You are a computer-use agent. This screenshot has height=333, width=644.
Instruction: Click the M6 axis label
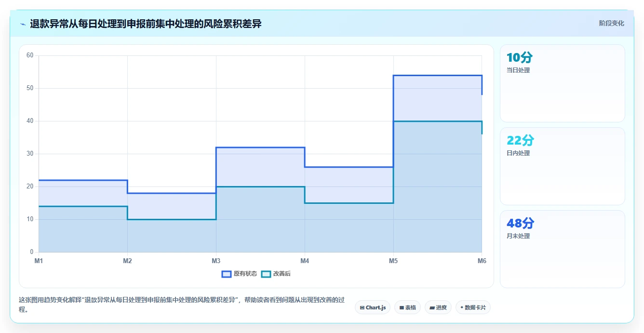[482, 261]
